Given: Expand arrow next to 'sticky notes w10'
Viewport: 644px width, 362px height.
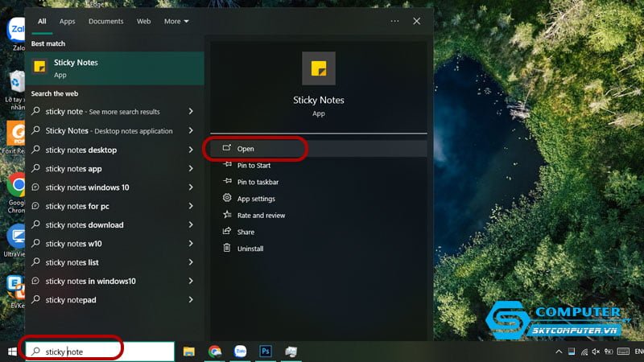Looking at the screenshot, I should coord(191,244).
